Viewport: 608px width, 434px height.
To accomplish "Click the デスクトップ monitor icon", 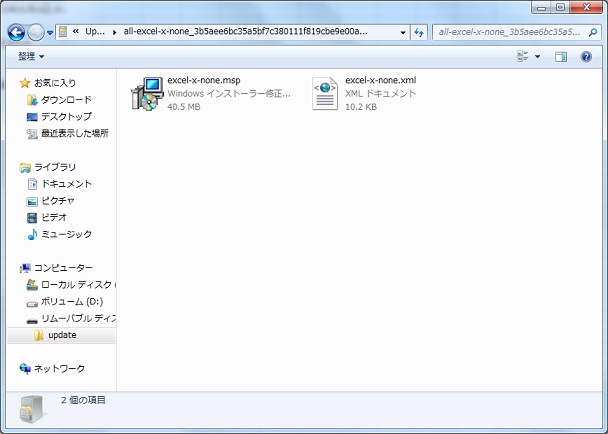I will 32,117.
